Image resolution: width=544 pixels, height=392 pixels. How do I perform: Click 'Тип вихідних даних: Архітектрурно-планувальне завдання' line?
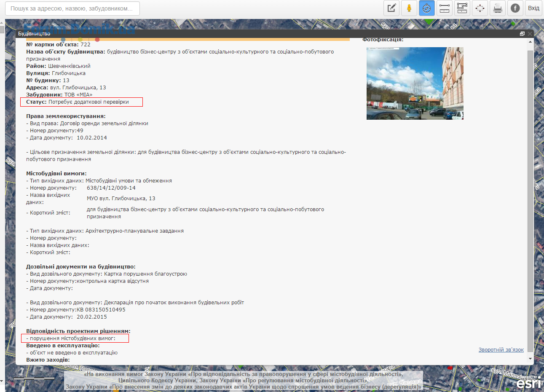(x=105, y=231)
